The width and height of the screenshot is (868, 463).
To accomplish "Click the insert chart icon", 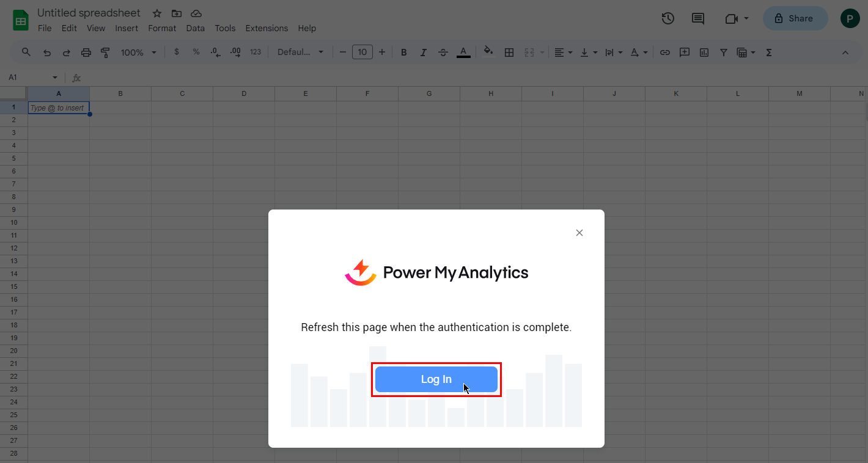I will (704, 53).
